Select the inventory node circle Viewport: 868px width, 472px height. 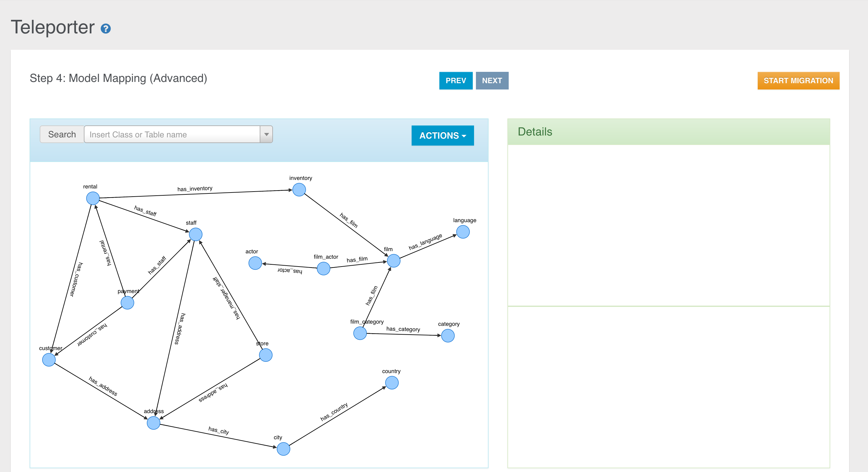point(299,190)
